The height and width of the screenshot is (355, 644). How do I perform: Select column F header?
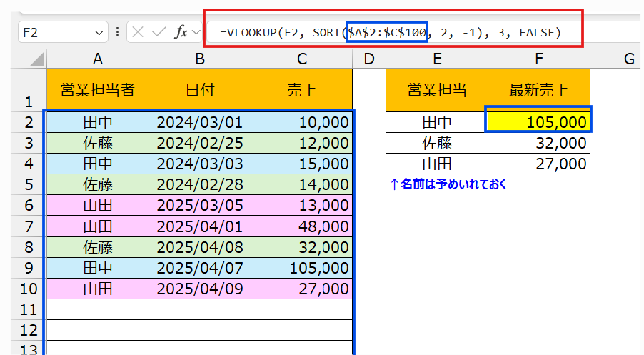(x=539, y=59)
